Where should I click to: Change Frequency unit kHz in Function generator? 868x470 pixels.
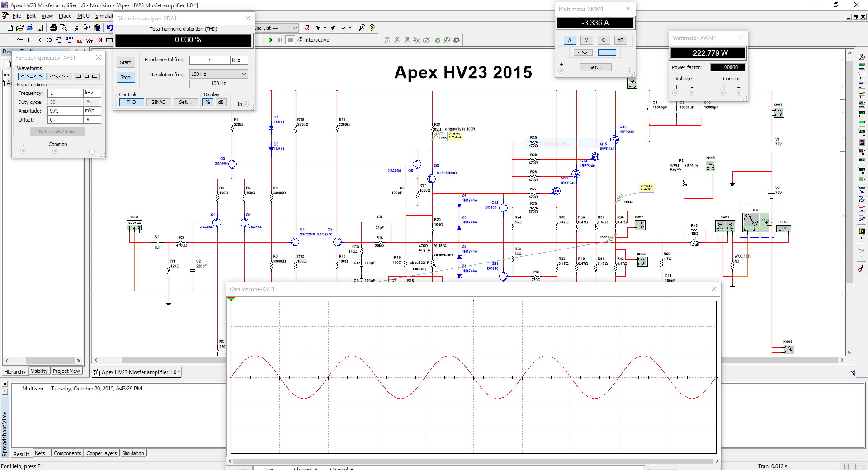pos(92,93)
